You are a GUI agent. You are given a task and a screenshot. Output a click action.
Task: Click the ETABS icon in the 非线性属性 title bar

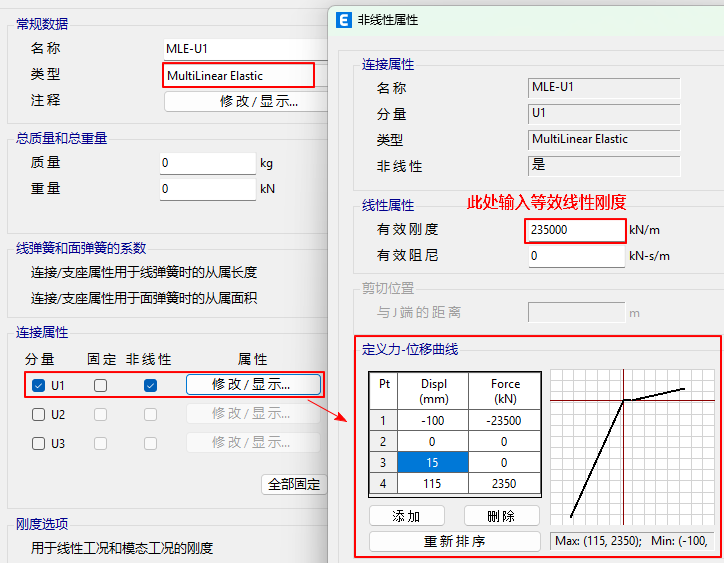coord(344,20)
